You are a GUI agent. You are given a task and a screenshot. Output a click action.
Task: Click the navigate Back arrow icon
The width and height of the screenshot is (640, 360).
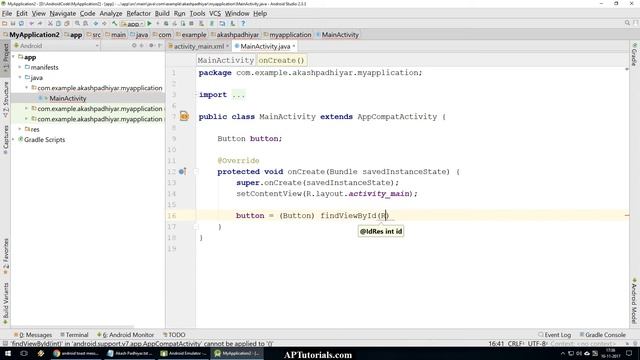[96, 24]
